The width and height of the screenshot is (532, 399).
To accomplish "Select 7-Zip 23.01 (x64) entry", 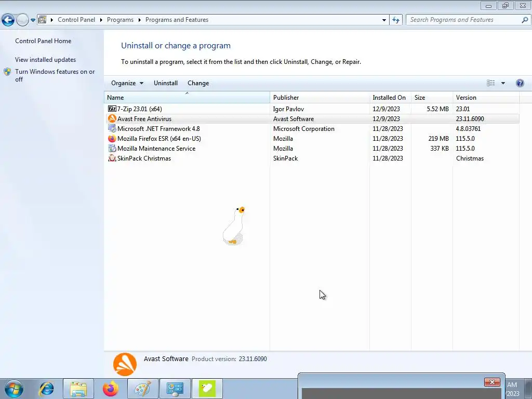I will click(139, 109).
